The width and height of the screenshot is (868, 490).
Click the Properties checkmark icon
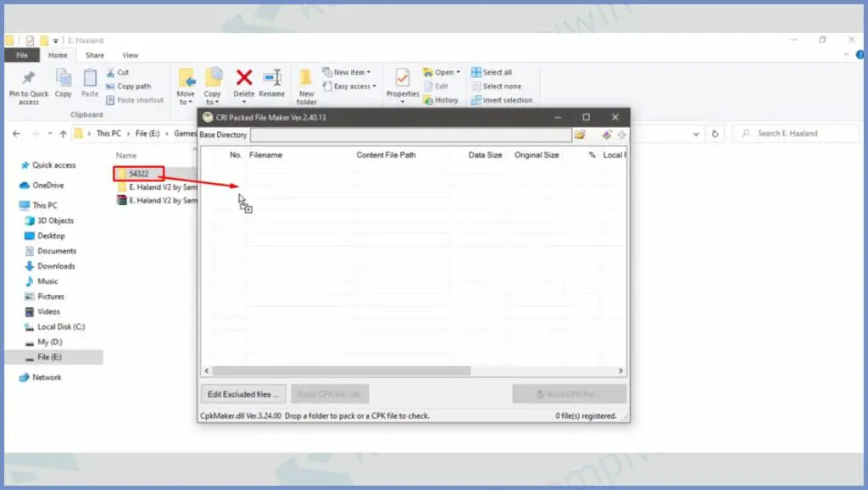coord(403,78)
